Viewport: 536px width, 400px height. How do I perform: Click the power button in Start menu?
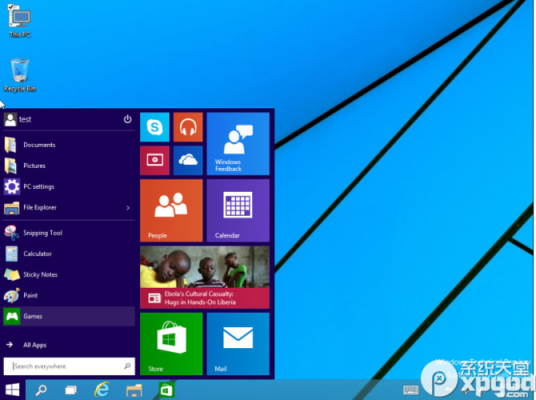(128, 119)
